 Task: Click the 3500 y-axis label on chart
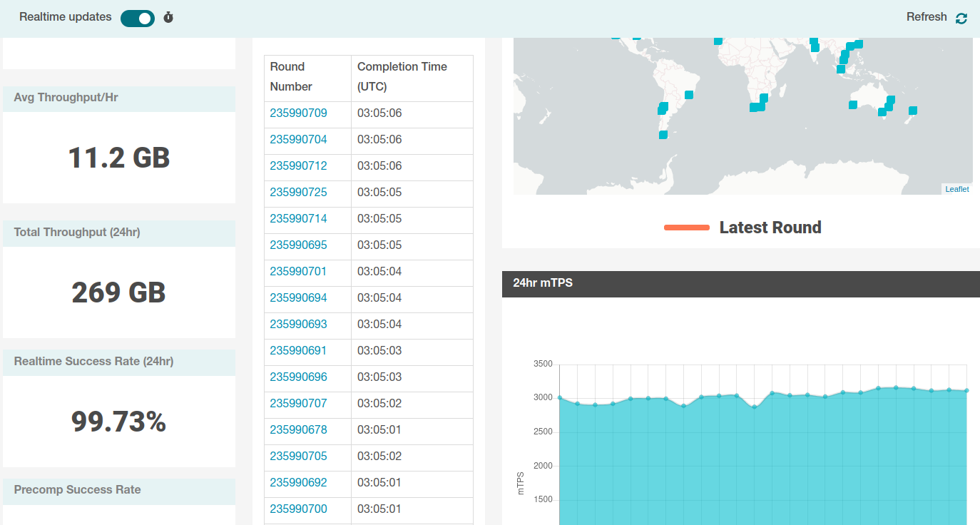point(543,364)
